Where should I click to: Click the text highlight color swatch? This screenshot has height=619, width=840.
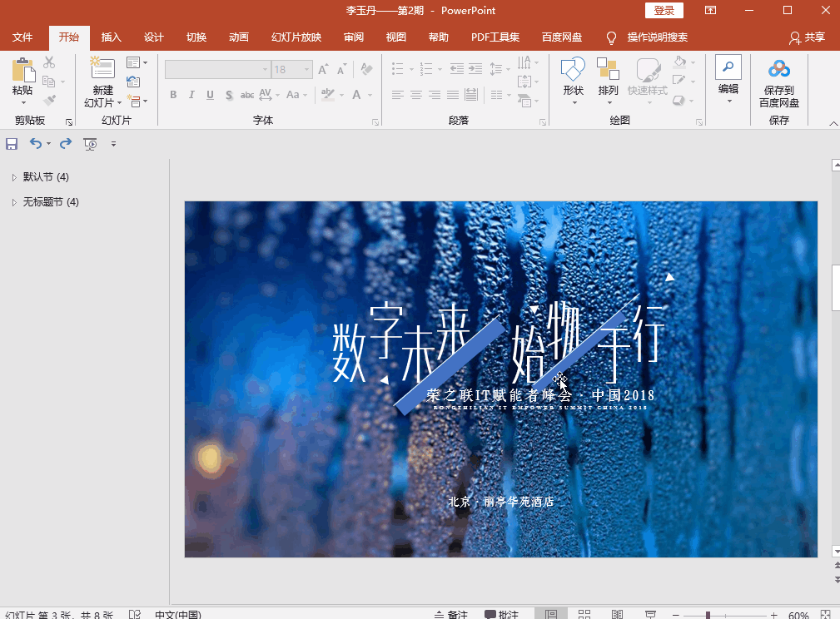point(327,95)
